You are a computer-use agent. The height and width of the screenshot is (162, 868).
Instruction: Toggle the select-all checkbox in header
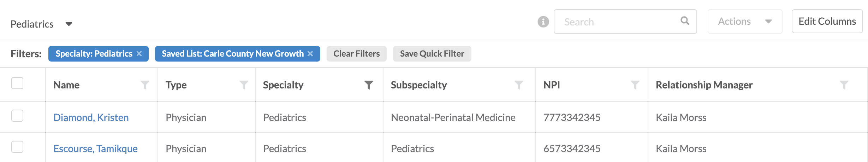[x=17, y=83]
